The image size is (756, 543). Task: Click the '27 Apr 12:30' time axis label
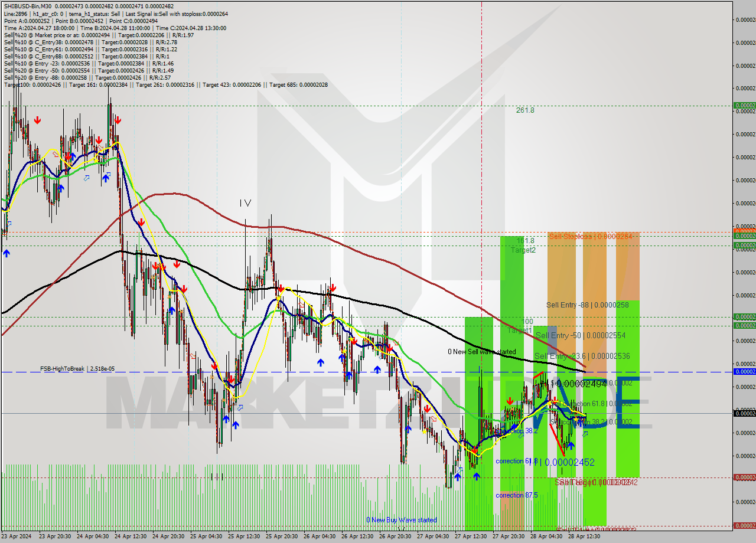tap(470, 537)
